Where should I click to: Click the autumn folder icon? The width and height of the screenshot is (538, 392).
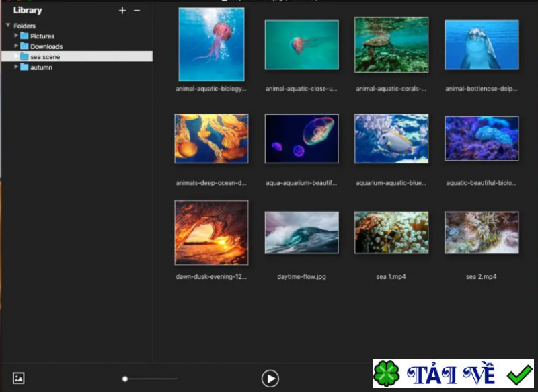[x=24, y=67]
